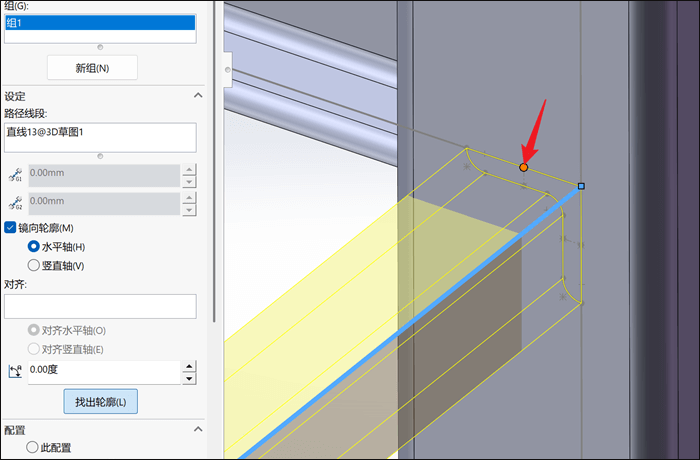The height and width of the screenshot is (460, 700).
Task: Click the panel collapse handle tab
Action: (228, 70)
